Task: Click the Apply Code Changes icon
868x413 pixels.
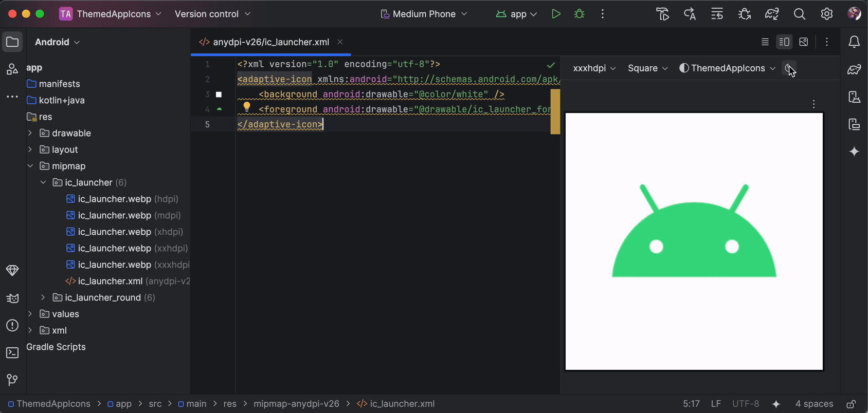Action: [x=717, y=14]
